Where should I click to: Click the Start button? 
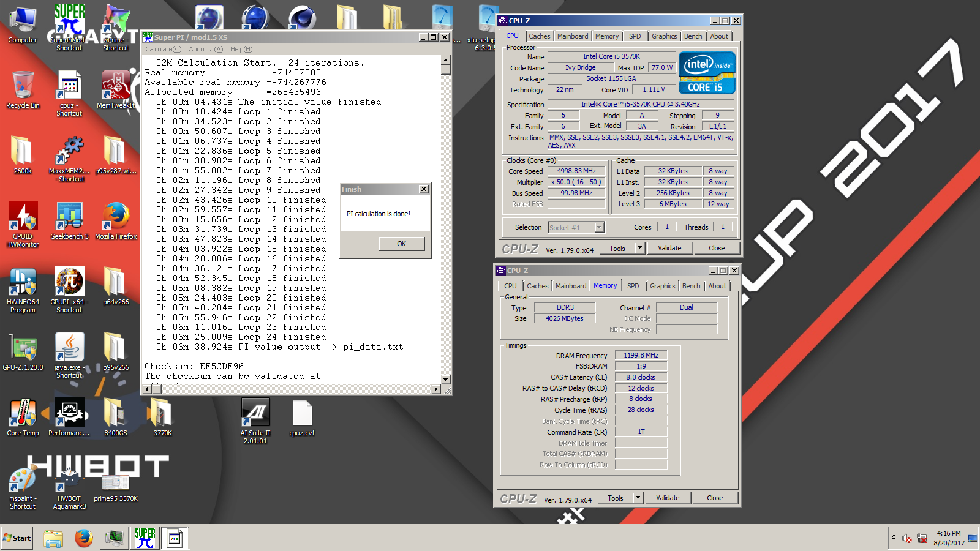coord(17,538)
